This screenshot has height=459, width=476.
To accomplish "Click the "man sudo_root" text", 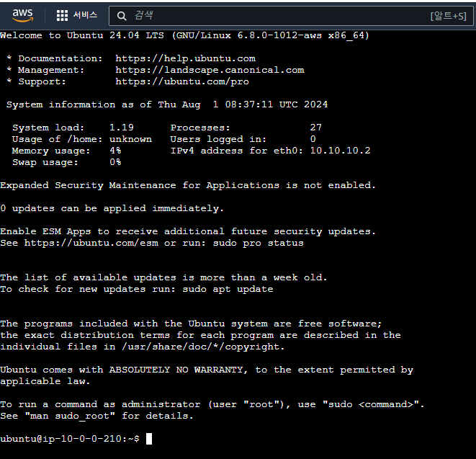I will pyautogui.click(x=70, y=416).
